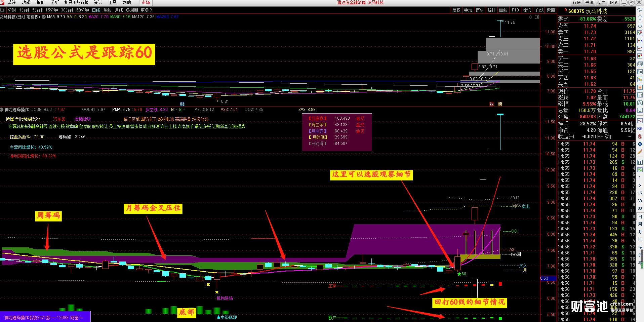Toggle the split-pane square icon beside diamond
644x322 pixels.
coord(537,17)
